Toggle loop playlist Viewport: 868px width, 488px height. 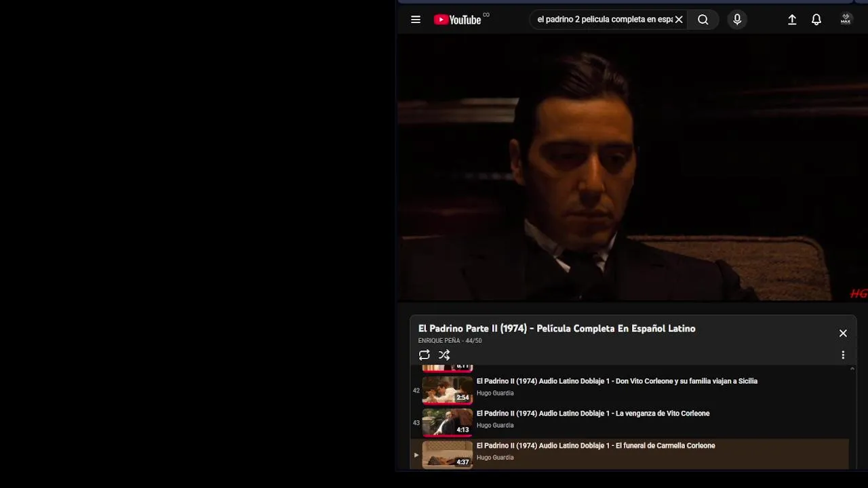(x=425, y=354)
